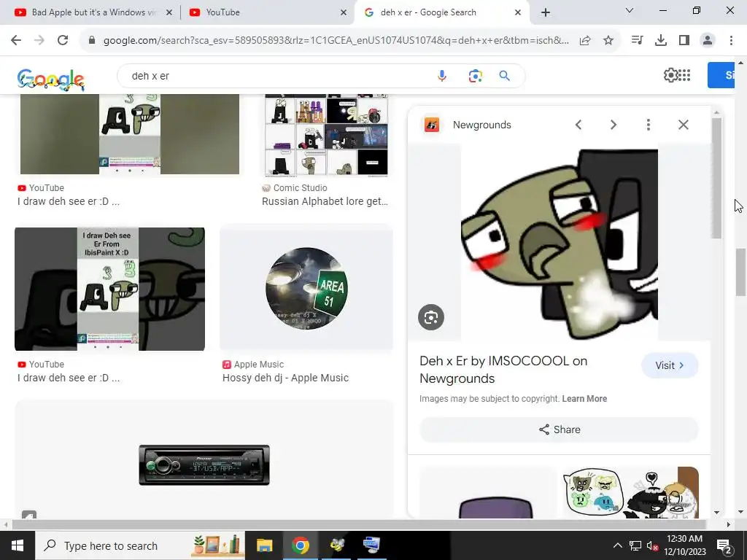Open the Learn More copyright link

click(x=584, y=399)
